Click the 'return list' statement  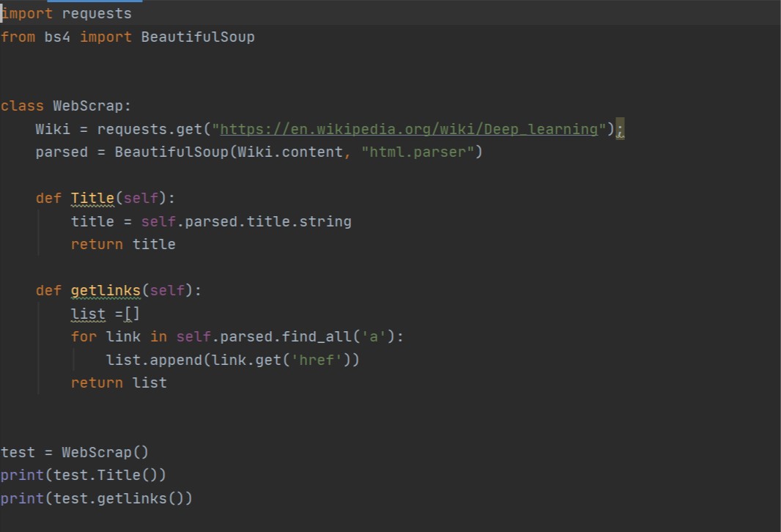coord(119,383)
